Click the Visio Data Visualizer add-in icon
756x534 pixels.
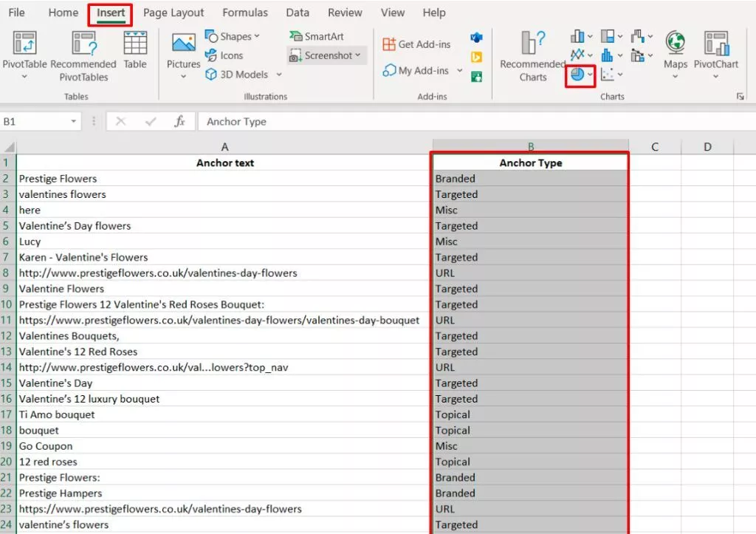pos(477,37)
